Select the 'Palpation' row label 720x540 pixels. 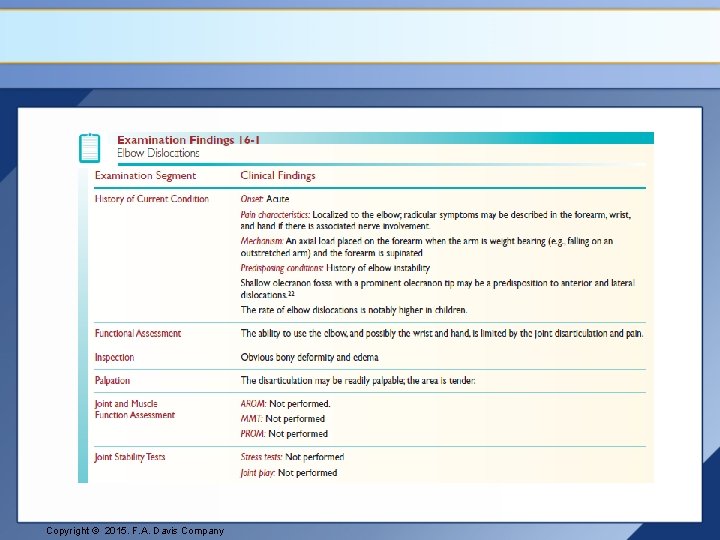pos(112,381)
